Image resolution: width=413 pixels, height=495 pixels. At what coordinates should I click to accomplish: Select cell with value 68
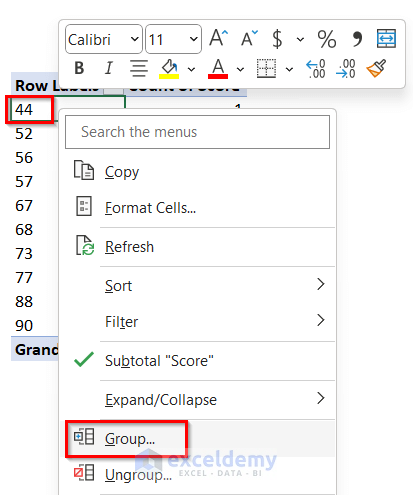point(34,230)
